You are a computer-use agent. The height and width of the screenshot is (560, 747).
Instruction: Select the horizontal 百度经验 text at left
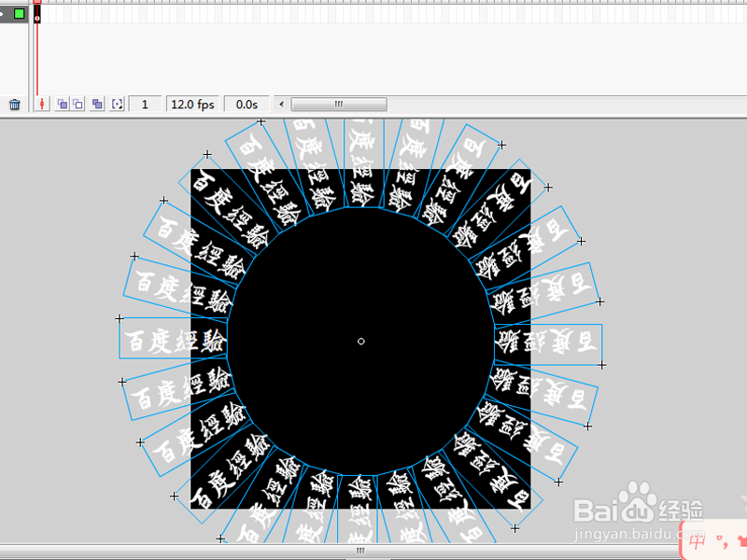[x=173, y=338]
